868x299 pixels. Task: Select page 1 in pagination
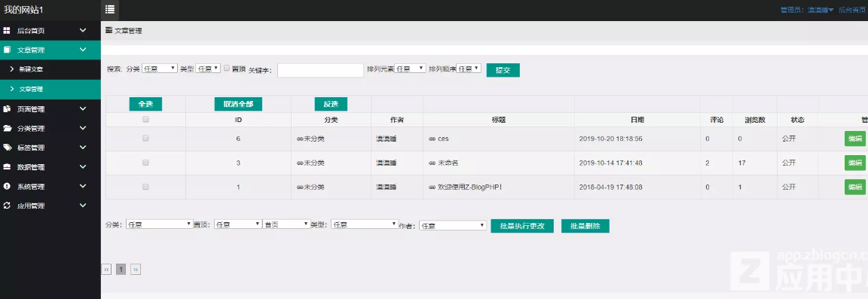coord(121,269)
